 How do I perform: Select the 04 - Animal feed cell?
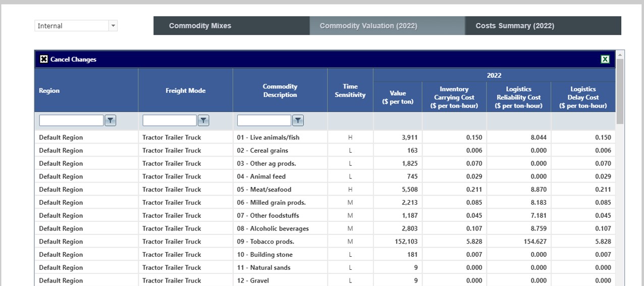tap(280, 176)
